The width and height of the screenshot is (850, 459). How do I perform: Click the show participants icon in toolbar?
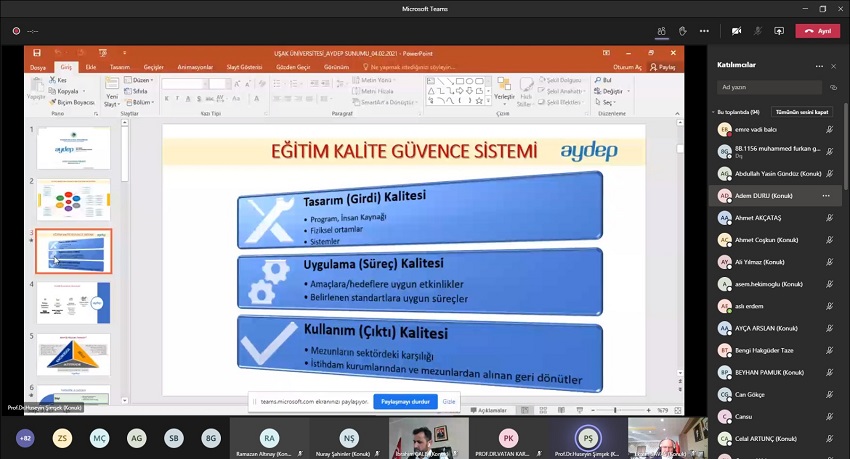[661, 31]
